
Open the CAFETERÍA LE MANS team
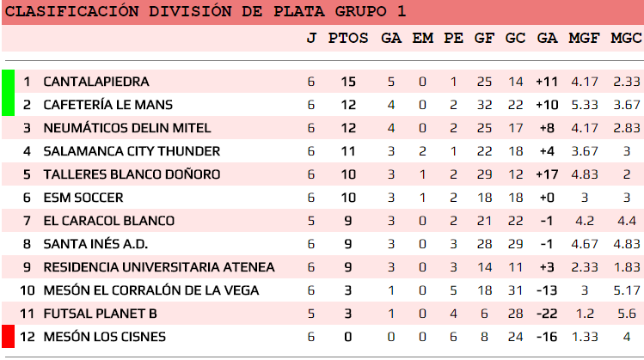(x=107, y=105)
